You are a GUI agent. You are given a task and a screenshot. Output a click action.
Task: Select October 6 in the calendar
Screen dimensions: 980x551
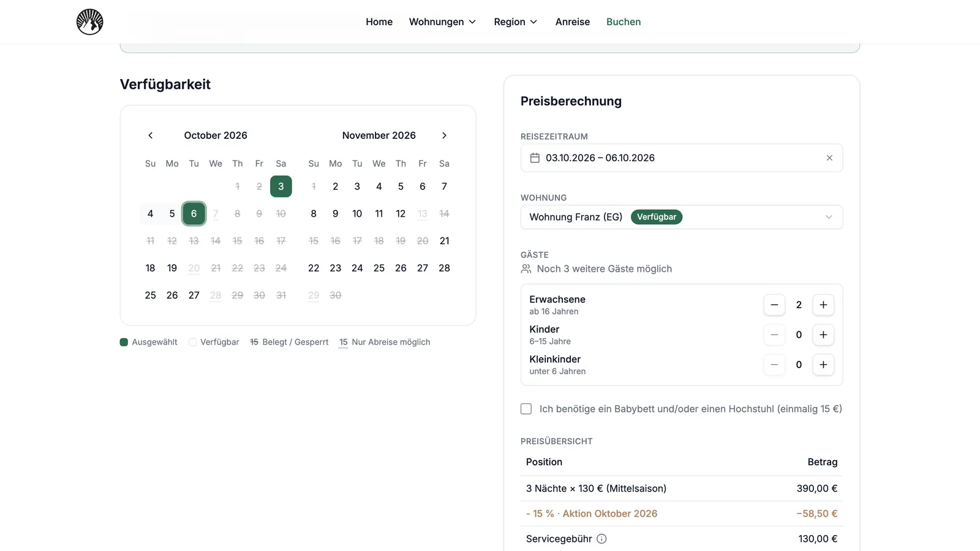coord(194,214)
